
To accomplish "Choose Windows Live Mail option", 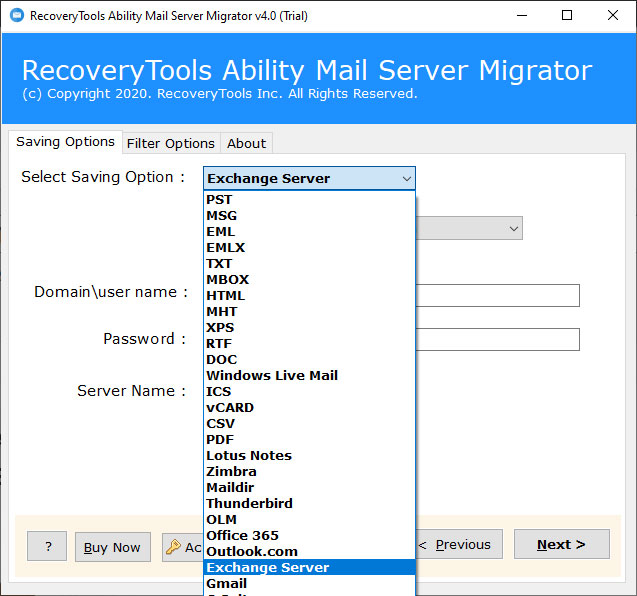I will pos(271,376).
